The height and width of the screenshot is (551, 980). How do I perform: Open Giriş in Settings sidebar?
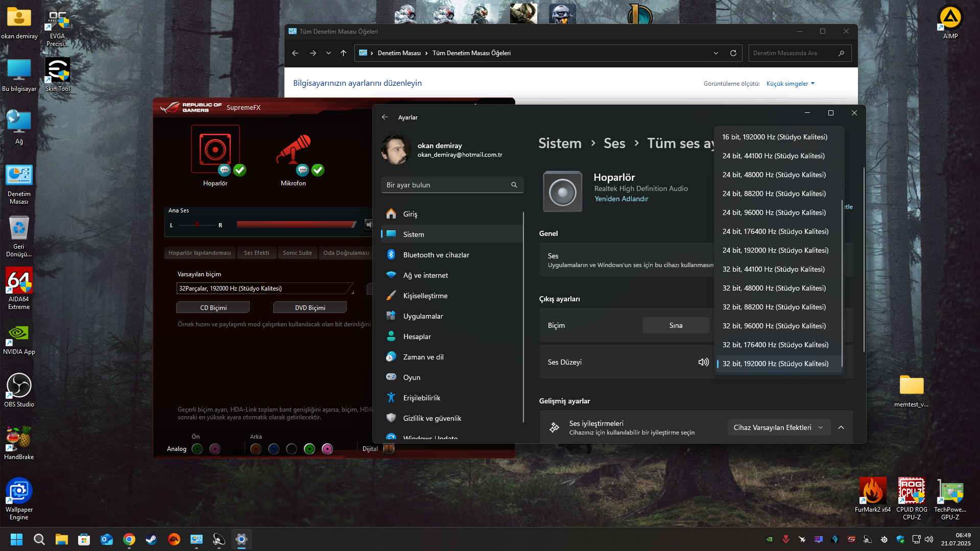(x=452, y=214)
